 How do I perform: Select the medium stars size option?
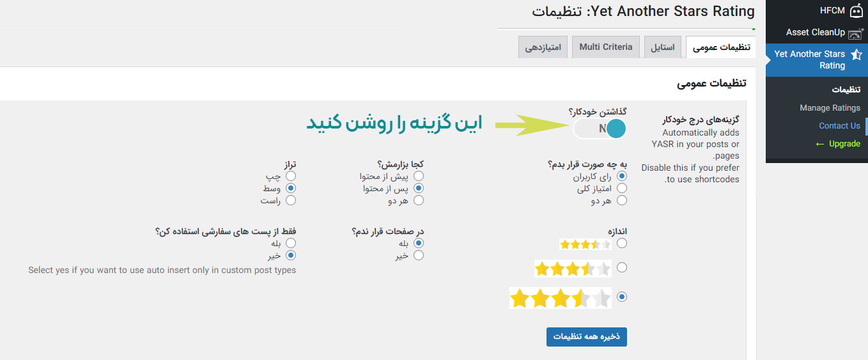pos(622,267)
